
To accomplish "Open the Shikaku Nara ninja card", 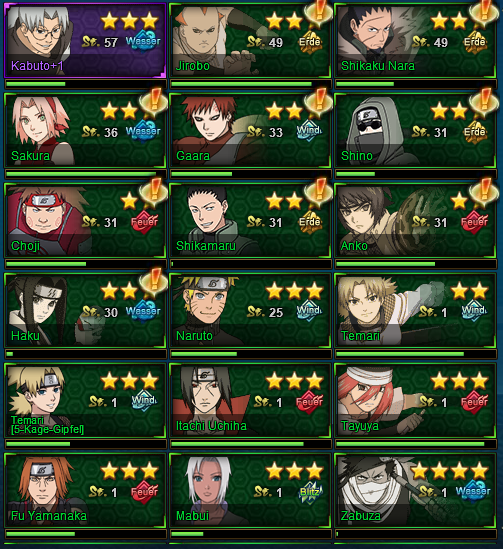I will pos(415,41).
